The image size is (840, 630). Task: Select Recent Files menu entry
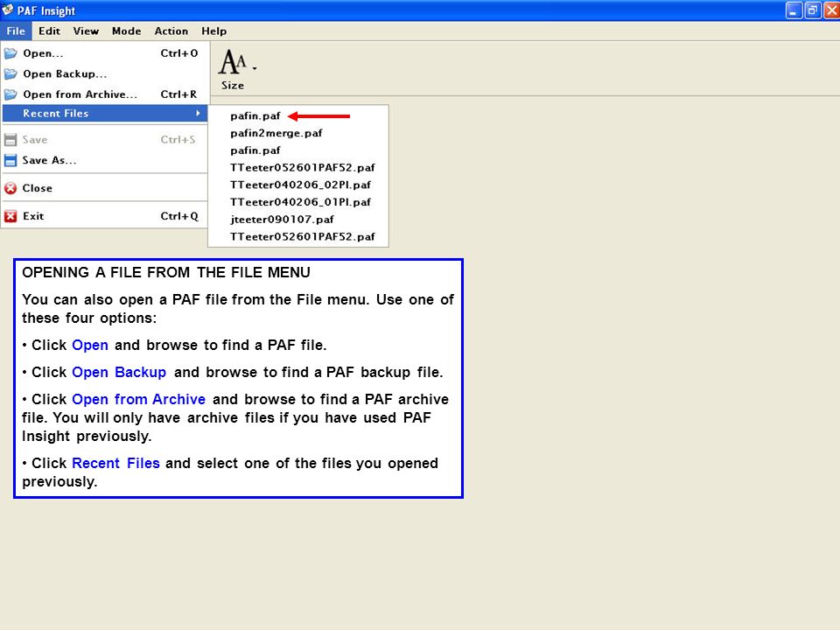[104, 113]
